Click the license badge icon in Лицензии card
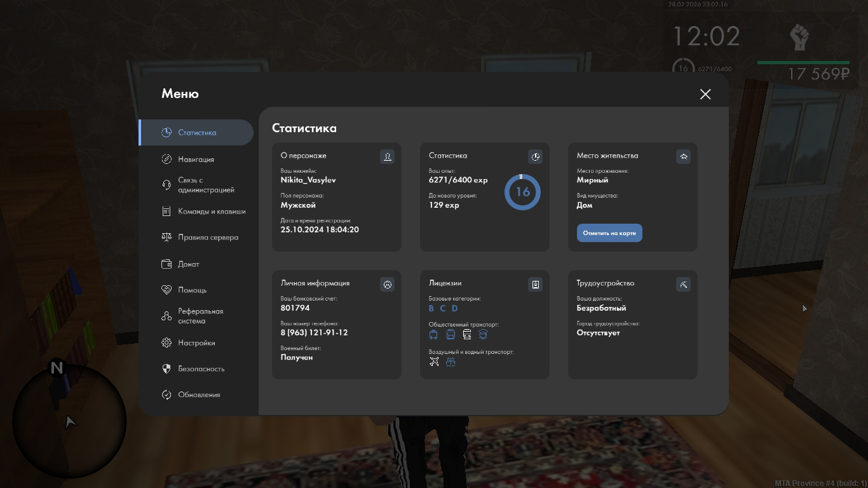Viewport: 868px width, 488px height. click(535, 284)
